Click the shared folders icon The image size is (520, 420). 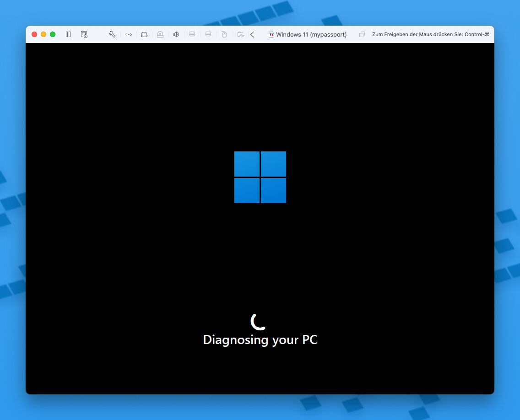pos(241,34)
